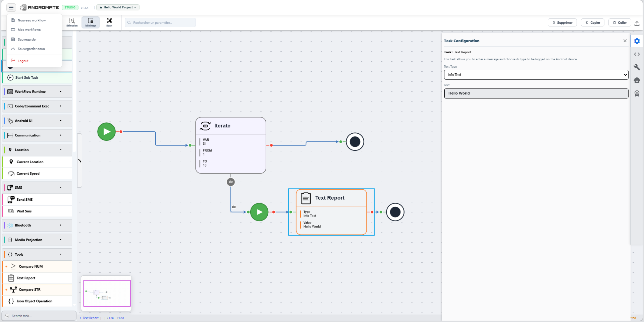The image size is (644, 322).
Task: Click the green start node before Text Report
Action: pos(259,212)
